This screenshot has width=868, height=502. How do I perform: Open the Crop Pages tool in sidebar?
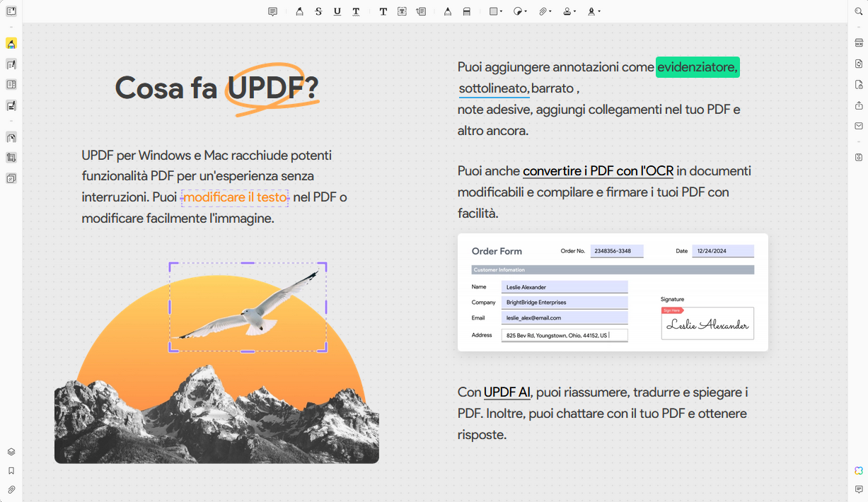pos(11,158)
